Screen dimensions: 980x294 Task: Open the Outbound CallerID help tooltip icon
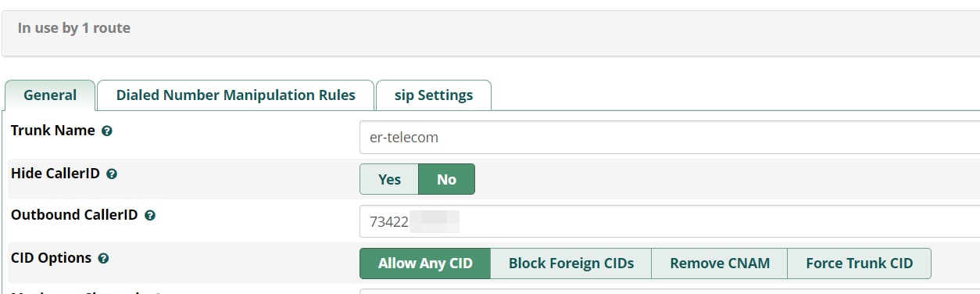coord(150,215)
